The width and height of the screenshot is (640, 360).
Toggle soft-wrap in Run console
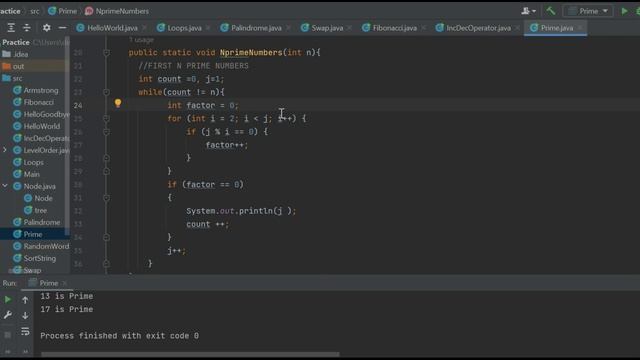[25, 331]
